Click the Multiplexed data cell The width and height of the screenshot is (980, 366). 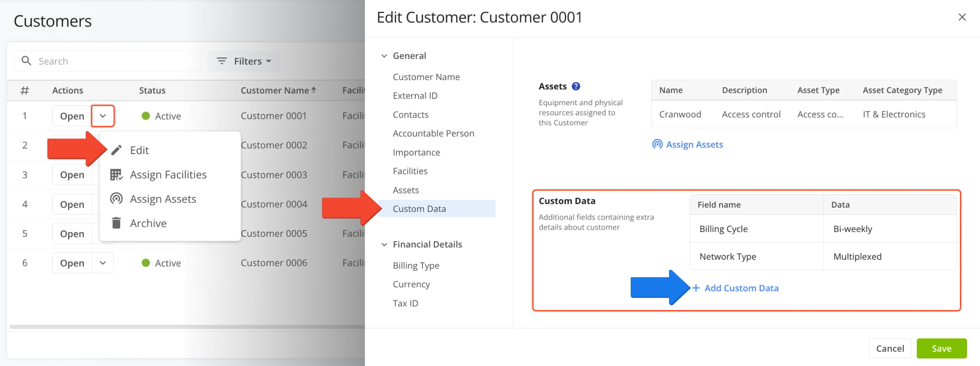(x=890, y=256)
